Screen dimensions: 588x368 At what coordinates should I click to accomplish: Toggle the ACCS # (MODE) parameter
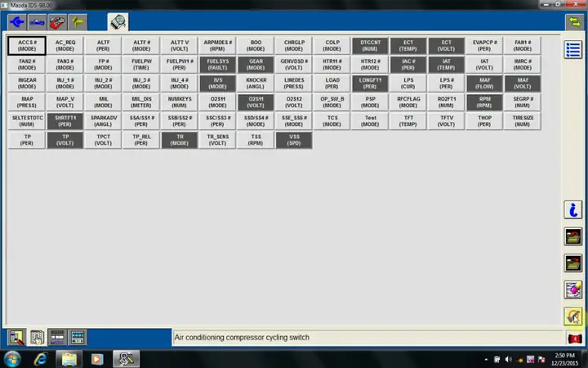coord(27,45)
